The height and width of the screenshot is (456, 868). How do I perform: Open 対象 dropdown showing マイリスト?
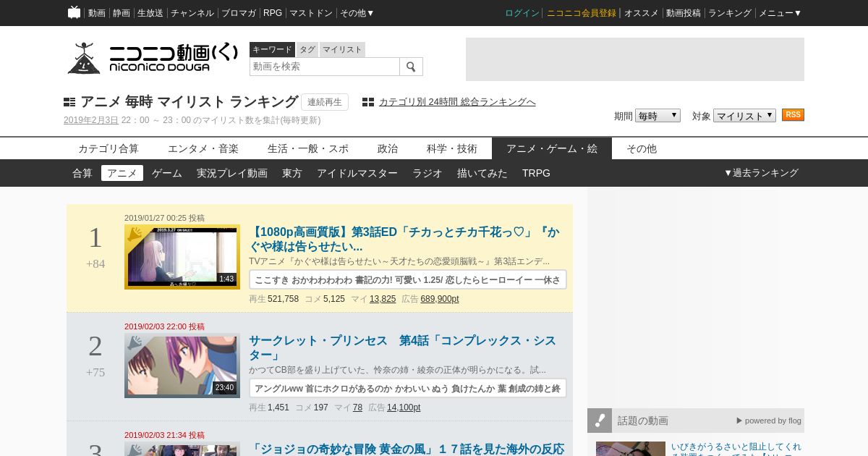pos(744,115)
